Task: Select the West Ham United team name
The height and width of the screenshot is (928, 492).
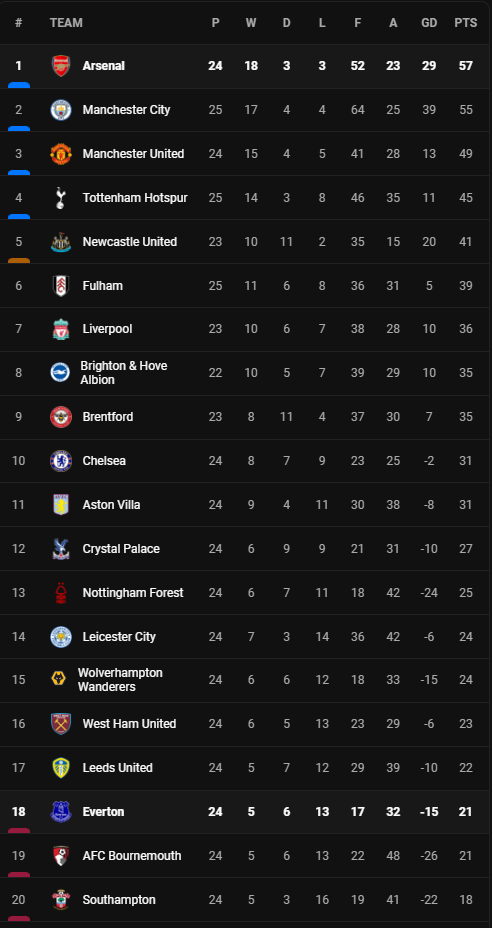Action: pyautogui.click(x=129, y=724)
